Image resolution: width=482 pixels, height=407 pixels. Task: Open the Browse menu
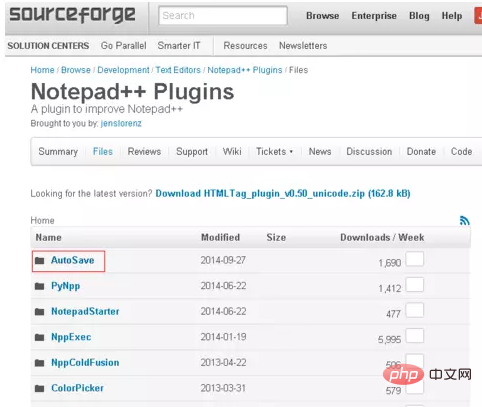[x=323, y=16]
